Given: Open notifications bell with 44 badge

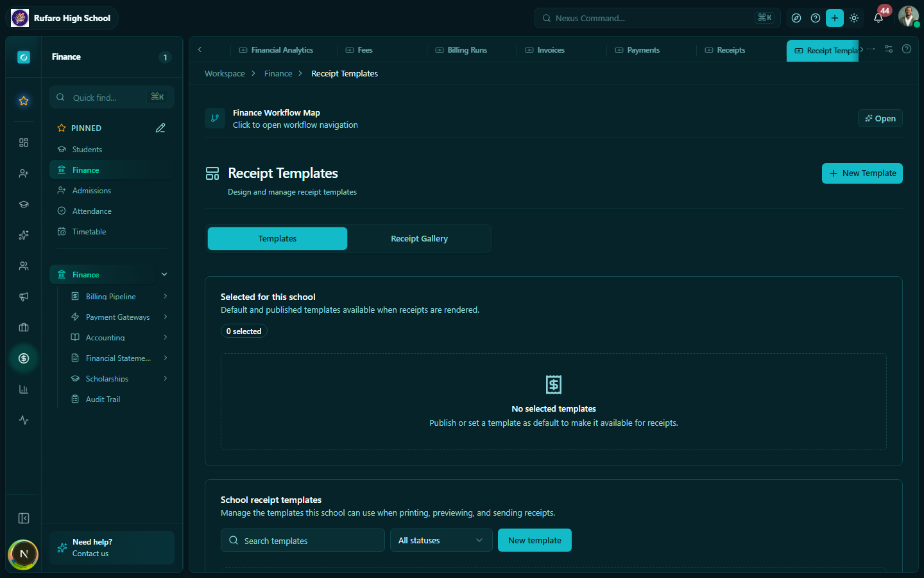Looking at the screenshot, I should tap(879, 17).
